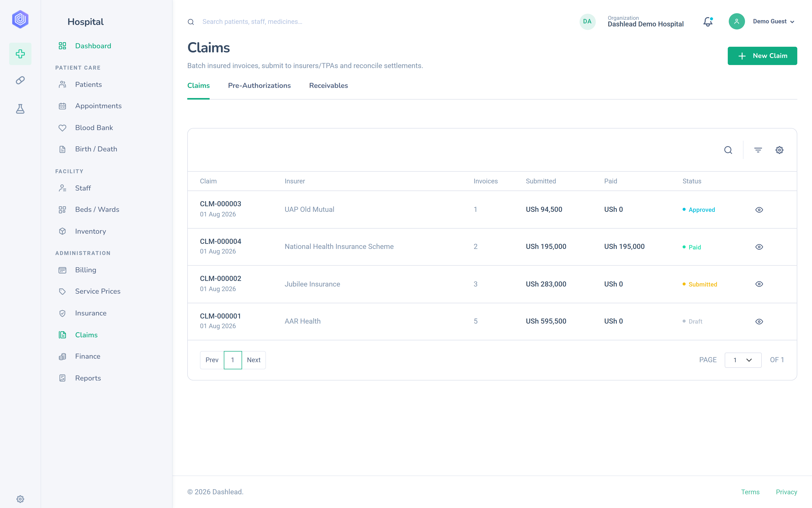812x508 pixels.
Task: Click claim number CLM-000003
Action: pyautogui.click(x=220, y=204)
